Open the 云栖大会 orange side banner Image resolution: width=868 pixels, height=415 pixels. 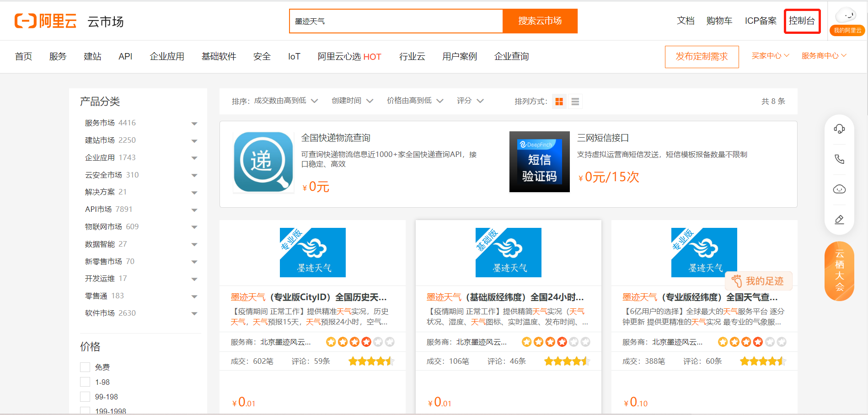(x=839, y=271)
